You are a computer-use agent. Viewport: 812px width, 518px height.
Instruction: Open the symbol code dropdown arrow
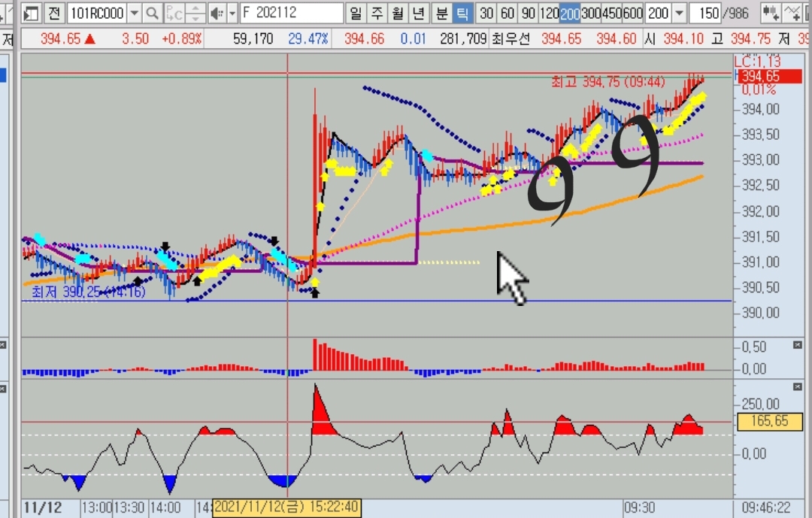134,13
